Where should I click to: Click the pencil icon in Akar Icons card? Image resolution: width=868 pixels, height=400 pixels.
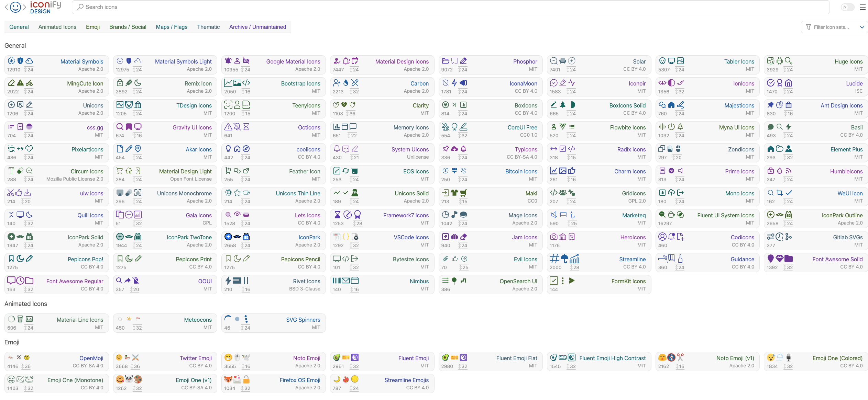[x=129, y=149]
